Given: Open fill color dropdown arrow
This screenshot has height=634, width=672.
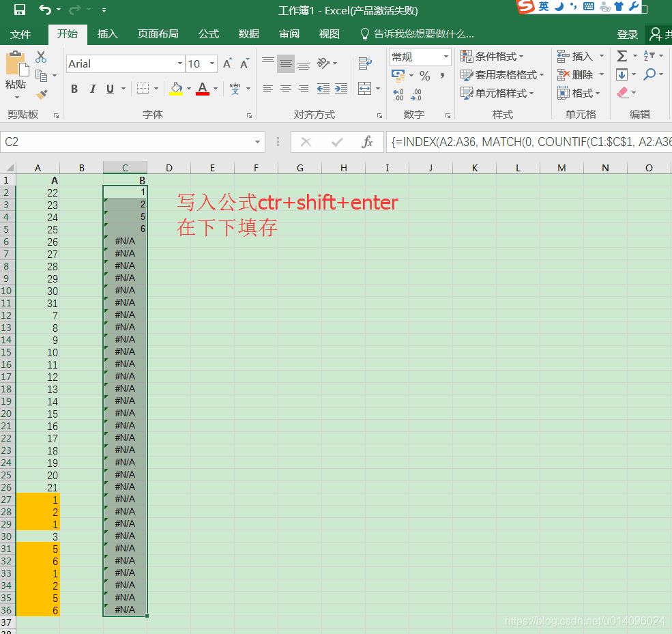Looking at the screenshot, I should tap(188, 89).
